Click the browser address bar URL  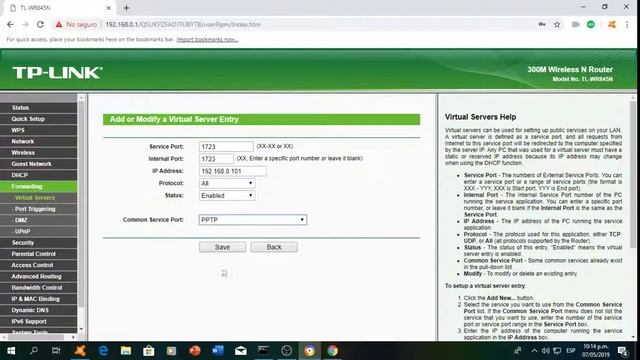pyautogui.click(x=183, y=24)
